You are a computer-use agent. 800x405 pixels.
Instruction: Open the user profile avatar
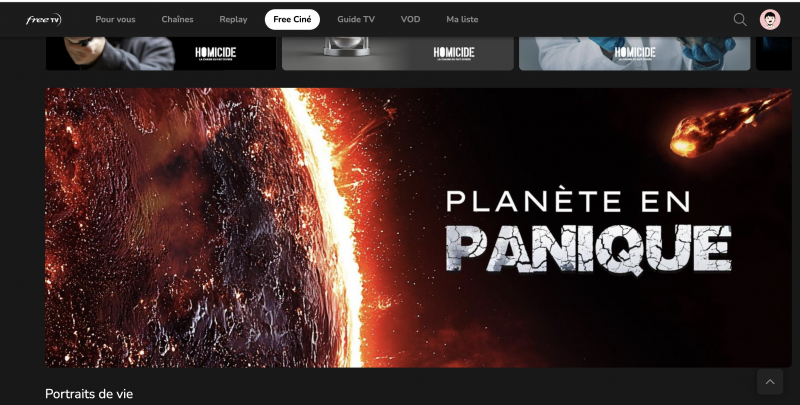tap(769, 19)
